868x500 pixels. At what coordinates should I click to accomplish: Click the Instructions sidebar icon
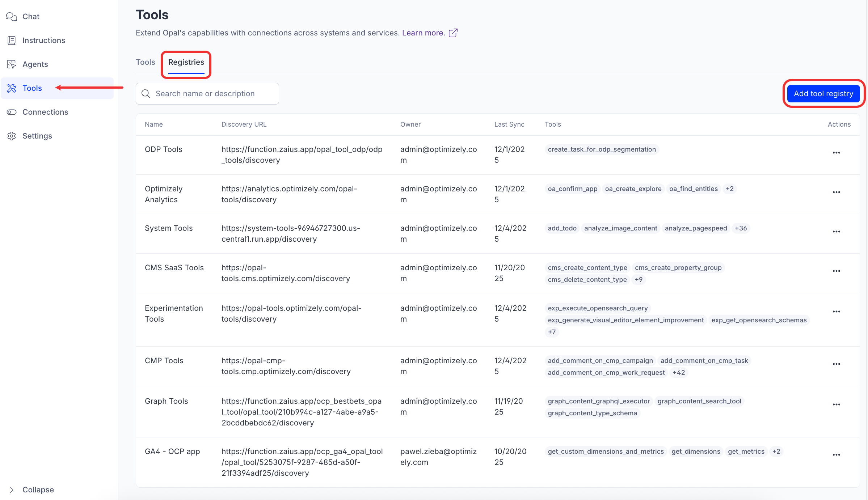[12, 41]
